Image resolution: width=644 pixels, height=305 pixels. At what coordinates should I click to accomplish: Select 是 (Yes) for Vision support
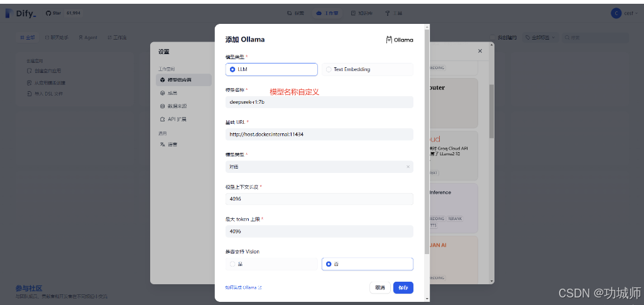click(x=271, y=264)
